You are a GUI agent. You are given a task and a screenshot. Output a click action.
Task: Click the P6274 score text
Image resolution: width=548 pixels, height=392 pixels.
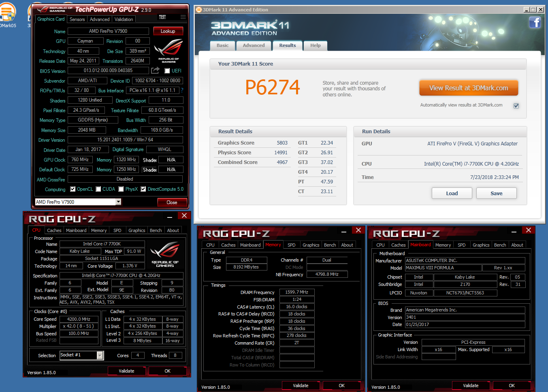(273, 87)
